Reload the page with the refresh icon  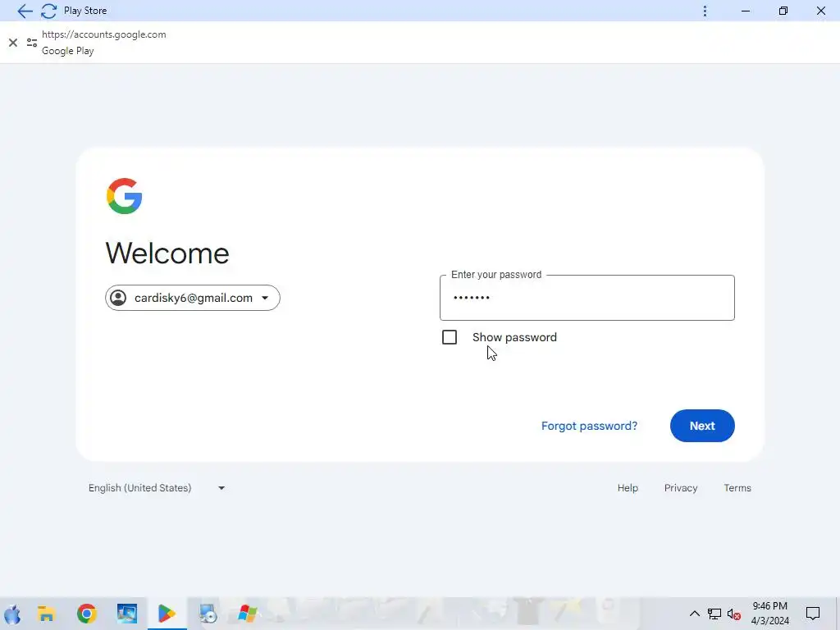pos(48,11)
